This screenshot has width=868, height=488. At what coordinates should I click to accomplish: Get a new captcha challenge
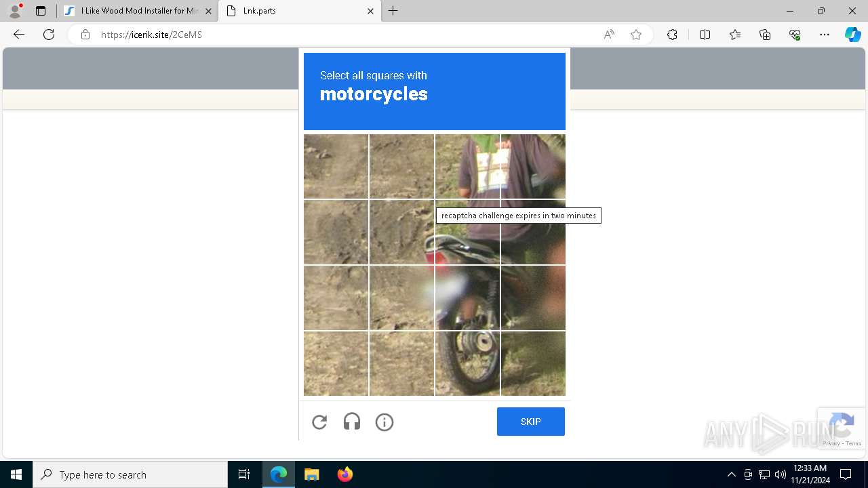[319, 422]
